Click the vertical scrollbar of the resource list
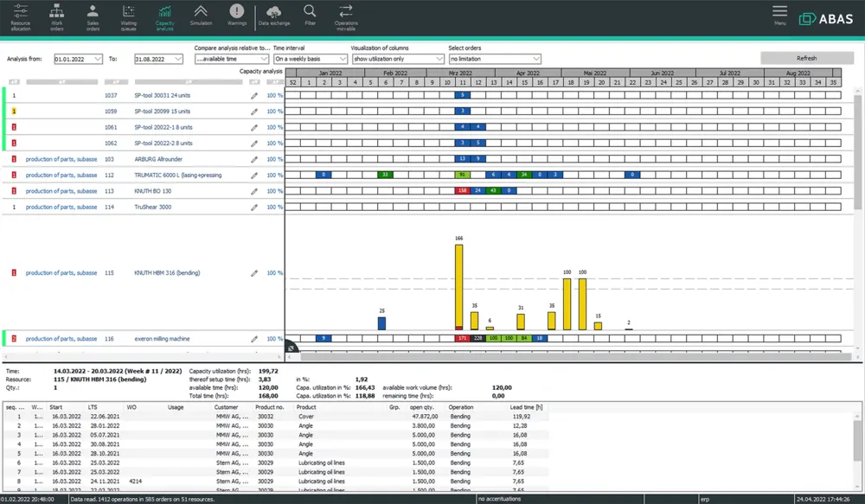The width and height of the screenshot is (865, 504). coord(858,151)
